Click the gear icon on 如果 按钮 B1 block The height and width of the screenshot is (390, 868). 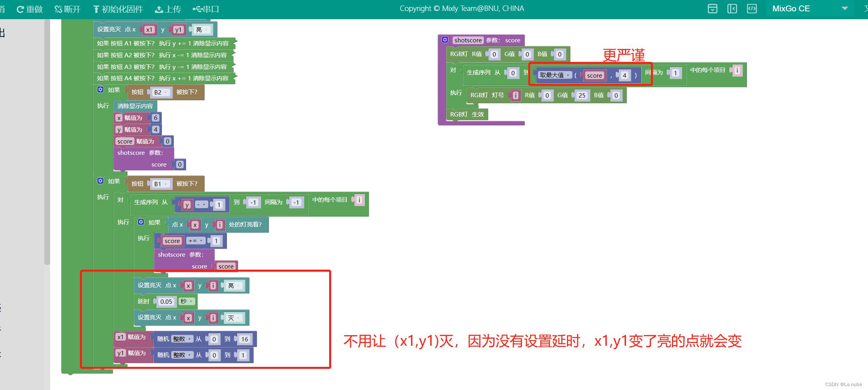point(100,181)
